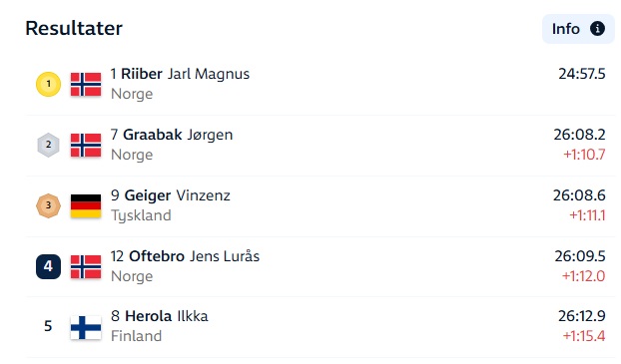Click the Norwegian flag beside Oftebro
Image resolution: width=621 pixels, height=364 pixels.
point(86,266)
